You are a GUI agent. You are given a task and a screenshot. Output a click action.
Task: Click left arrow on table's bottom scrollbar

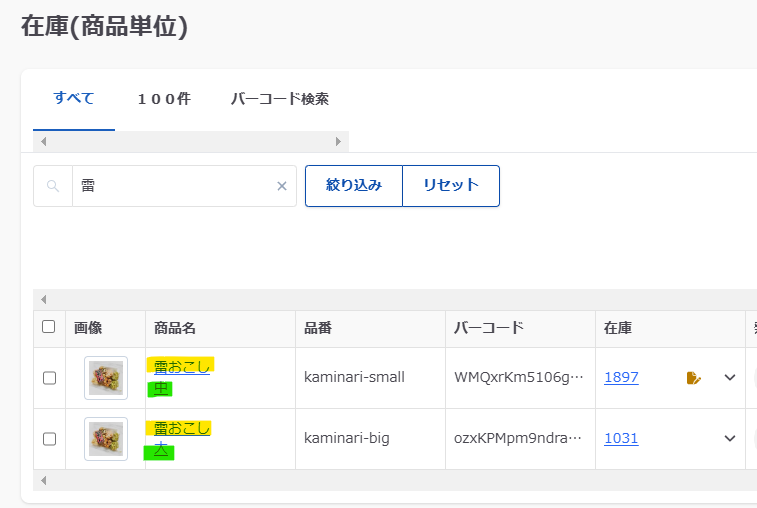pyautogui.click(x=43, y=482)
